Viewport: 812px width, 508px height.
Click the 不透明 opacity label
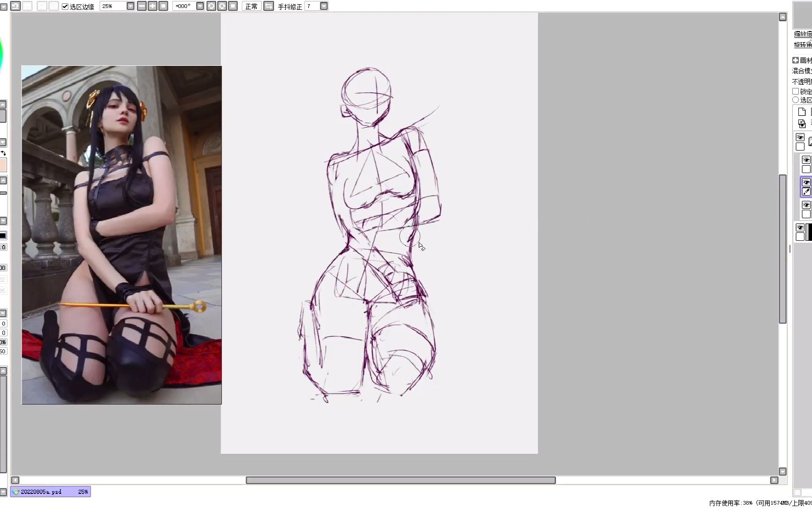click(x=802, y=81)
